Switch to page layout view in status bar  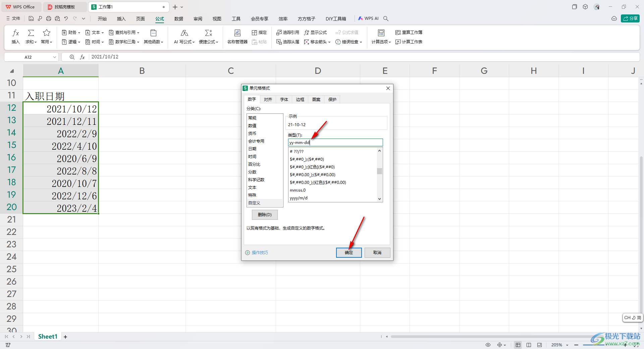click(x=529, y=345)
